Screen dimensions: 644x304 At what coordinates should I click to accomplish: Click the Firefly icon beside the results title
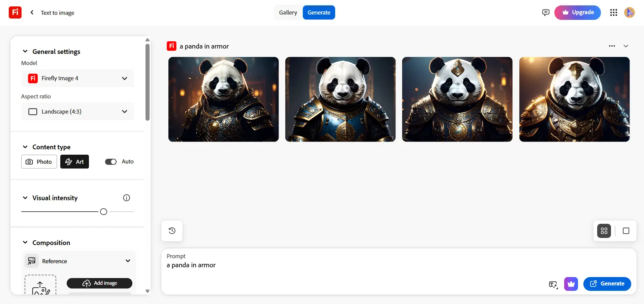pyautogui.click(x=171, y=46)
